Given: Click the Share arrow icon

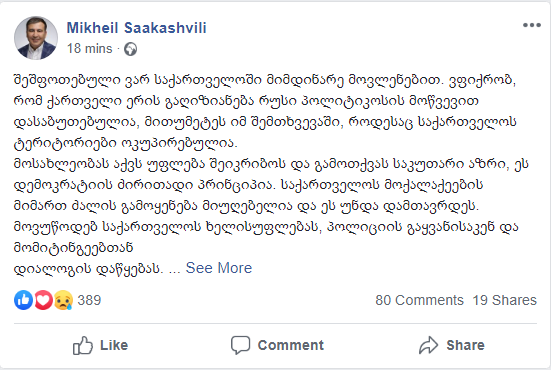Looking at the screenshot, I should tap(428, 345).
